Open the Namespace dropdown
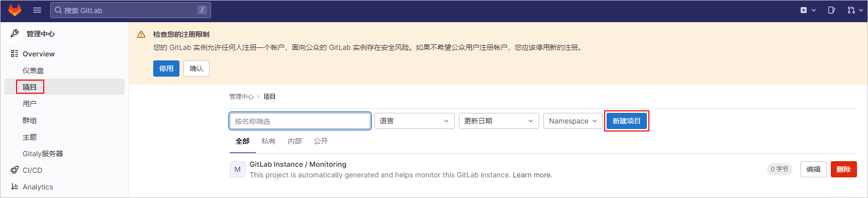Screen dimensions: 868x198 (573, 121)
